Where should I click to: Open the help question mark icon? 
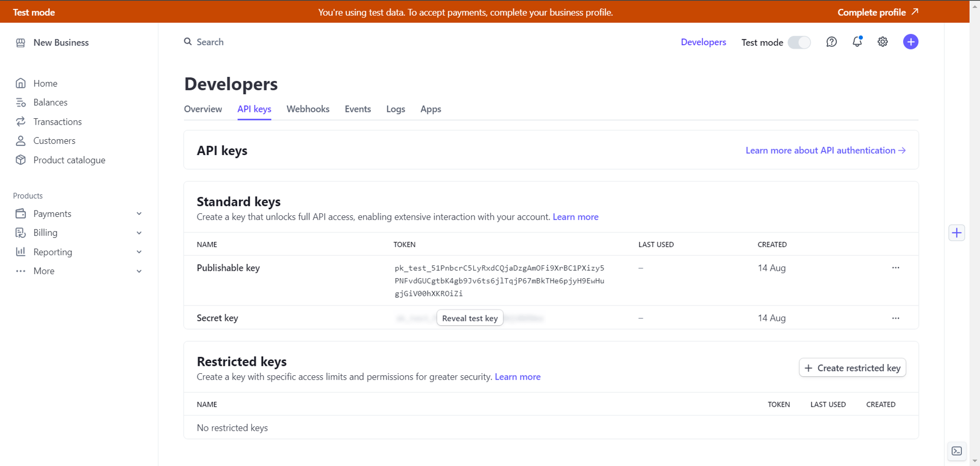832,42
